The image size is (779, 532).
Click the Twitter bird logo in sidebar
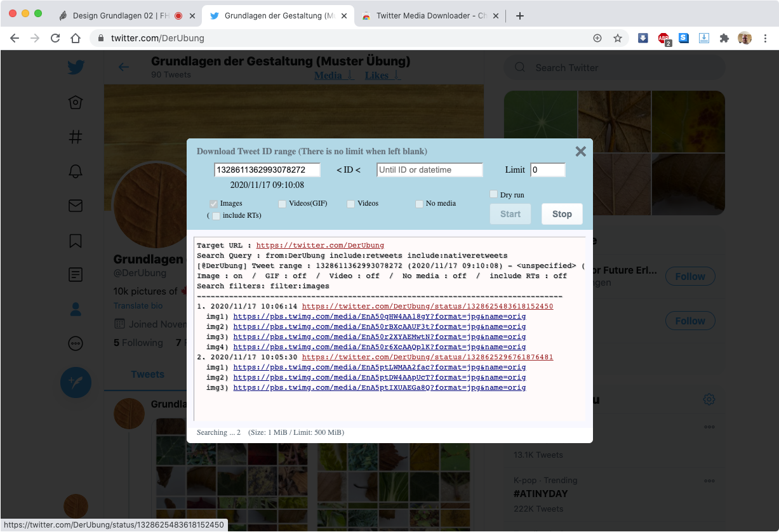76,67
